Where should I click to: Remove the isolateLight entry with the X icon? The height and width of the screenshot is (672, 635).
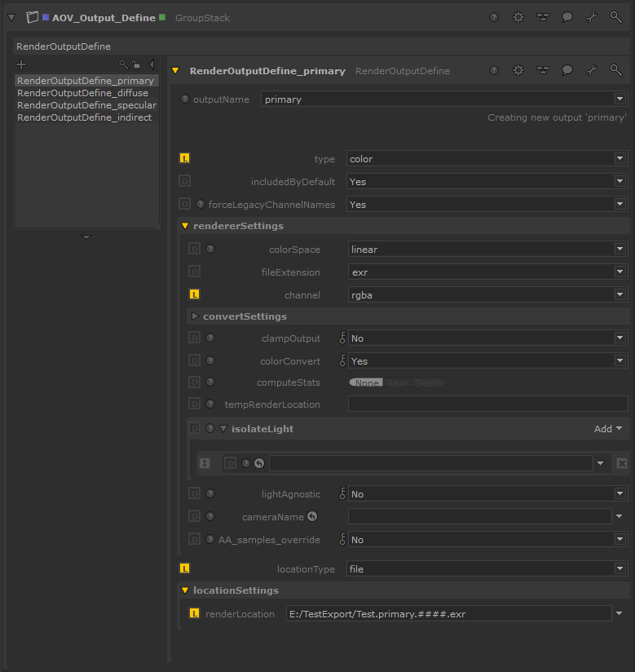pos(621,463)
